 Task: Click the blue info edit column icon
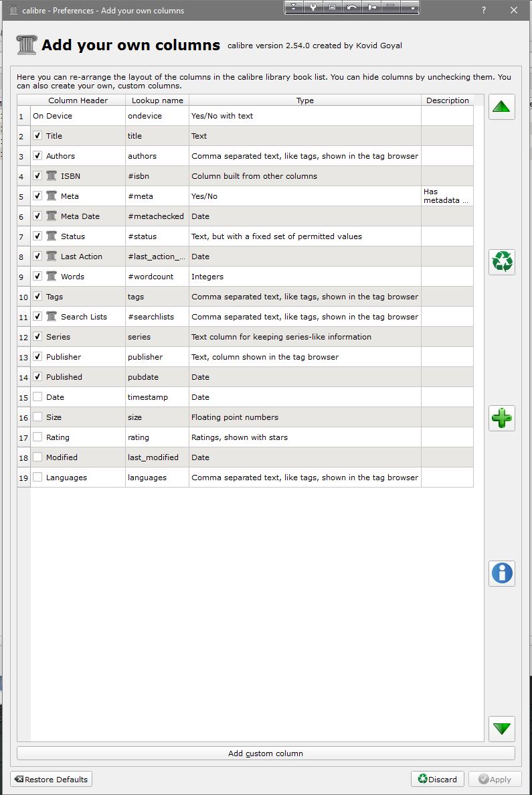pos(502,573)
